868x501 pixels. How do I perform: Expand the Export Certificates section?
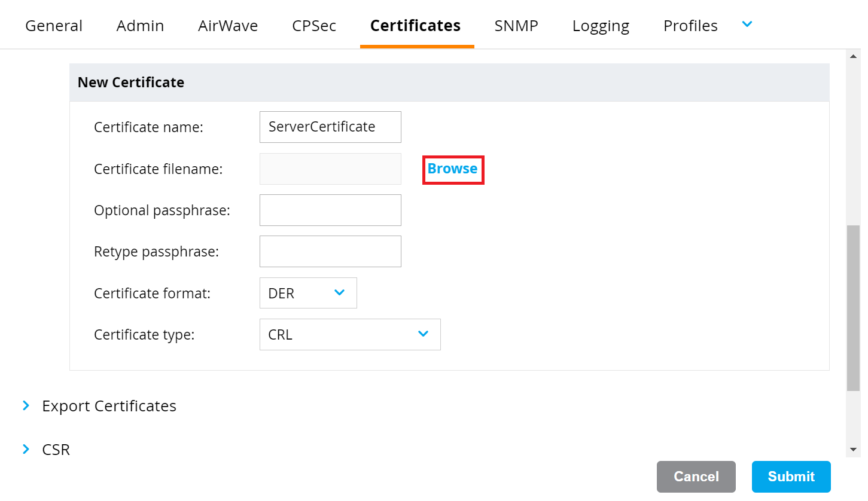click(108, 406)
